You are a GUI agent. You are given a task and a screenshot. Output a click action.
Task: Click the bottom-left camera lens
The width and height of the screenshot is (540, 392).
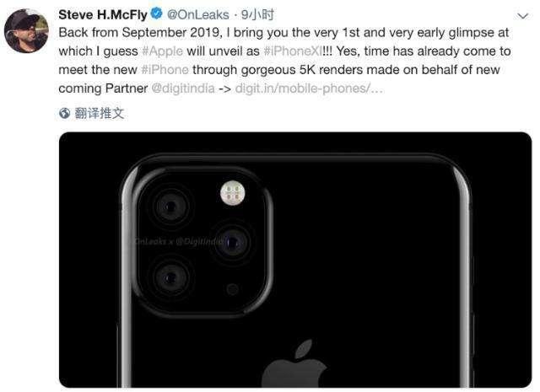(170, 277)
